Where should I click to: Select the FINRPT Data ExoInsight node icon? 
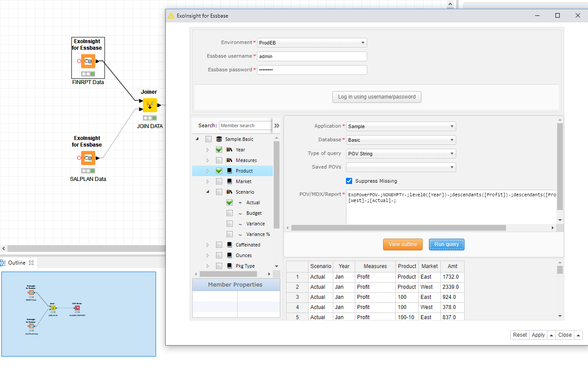point(88,61)
